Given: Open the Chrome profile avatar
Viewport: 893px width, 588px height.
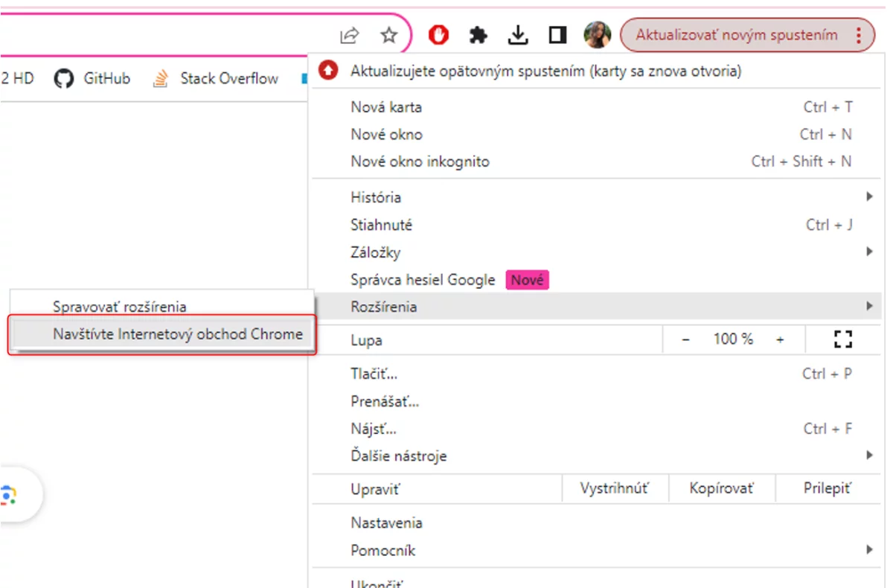Looking at the screenshot, I should coord(597,34).
